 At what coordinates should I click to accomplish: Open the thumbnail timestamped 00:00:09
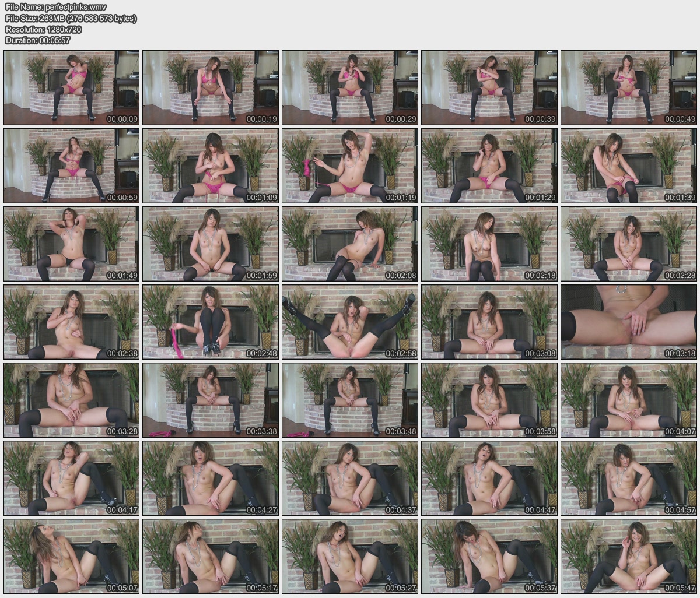[71, 87]
